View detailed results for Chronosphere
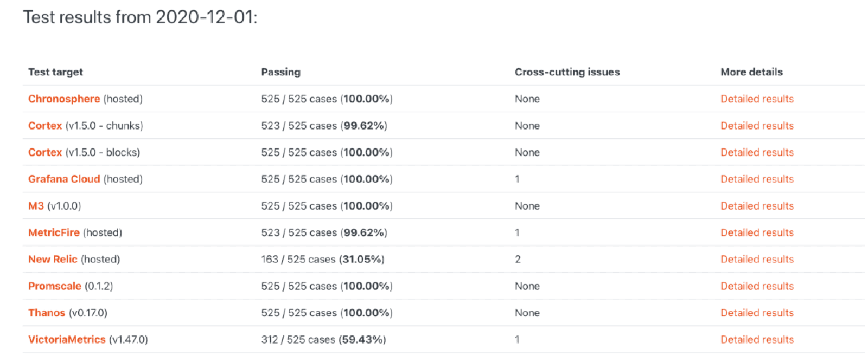 (757, 99)
